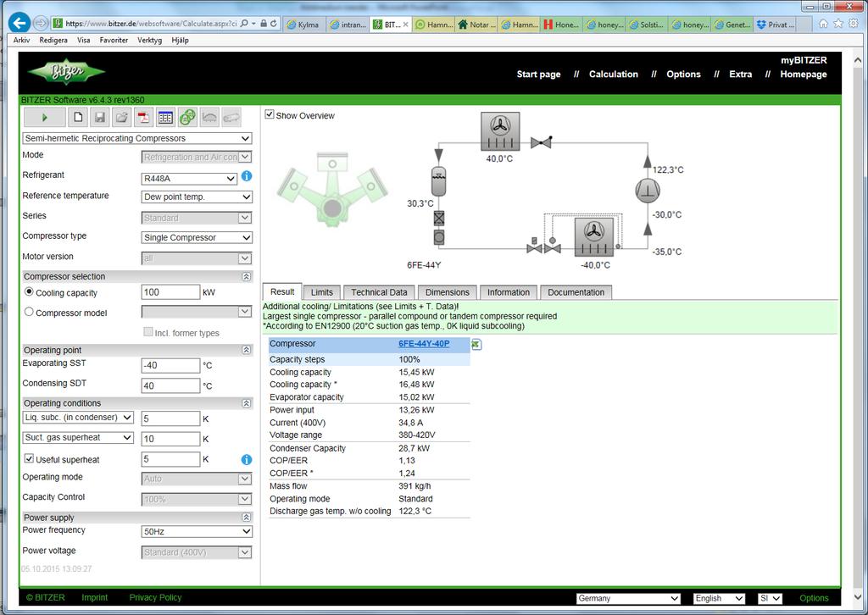Open Germany country dropdown in footer
Viewport: 868px width, 615px height.
628,598
